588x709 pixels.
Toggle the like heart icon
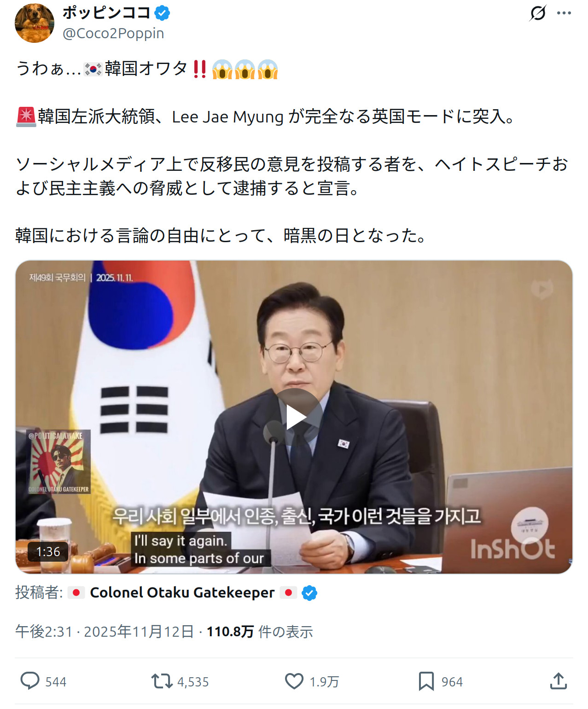click(x=294, y=681)
